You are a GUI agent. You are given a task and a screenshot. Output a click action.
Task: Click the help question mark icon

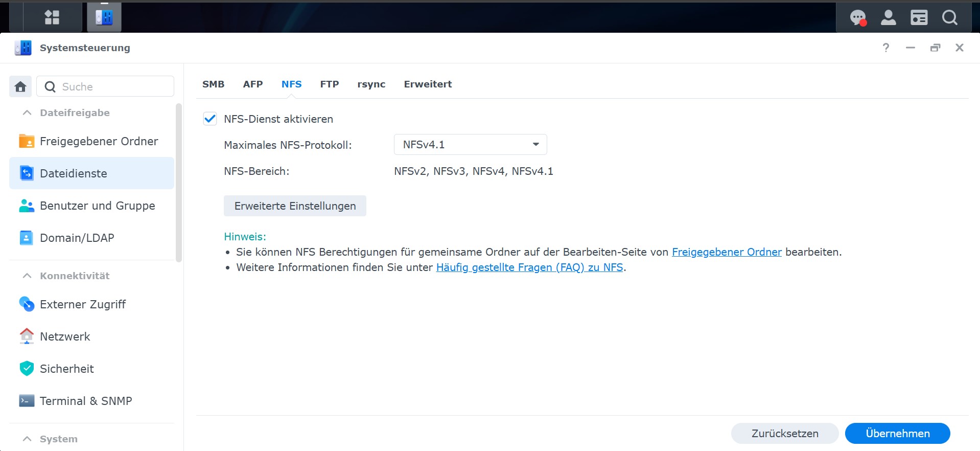point(886,48)
